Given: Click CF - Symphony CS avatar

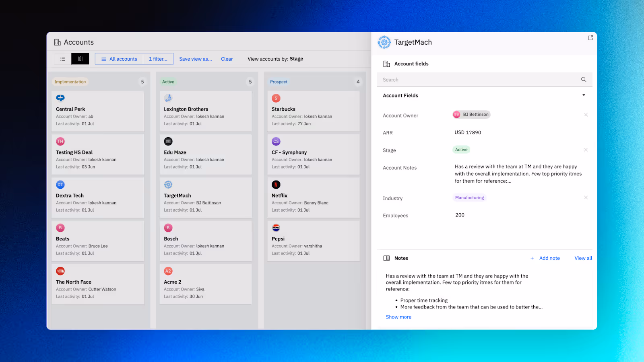Looking at the screenshot, I should (276, 141).
